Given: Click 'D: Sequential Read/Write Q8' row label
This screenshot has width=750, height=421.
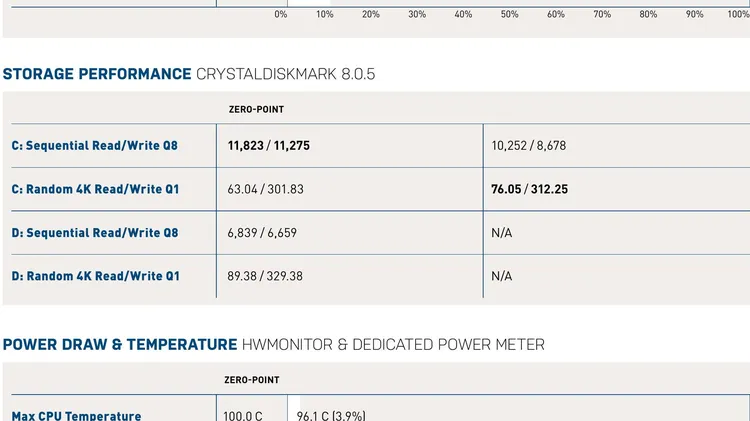Looking at the screenshot, I should 95,233.
